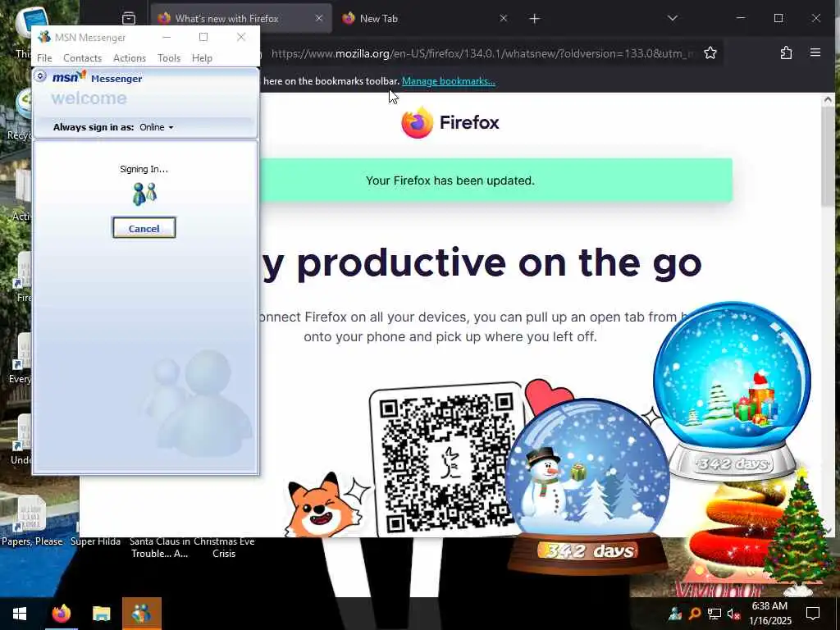Click the muted volume icon in system tray

coord(734,614)
